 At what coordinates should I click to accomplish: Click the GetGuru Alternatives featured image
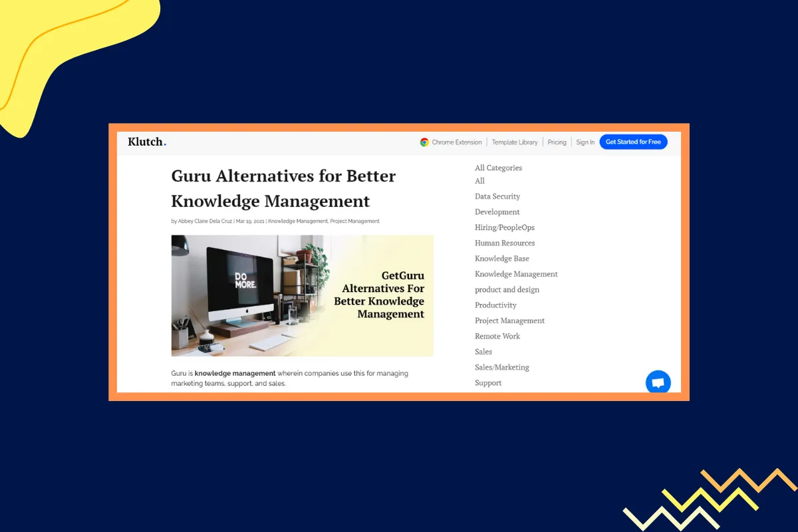[x=302, y=295]
